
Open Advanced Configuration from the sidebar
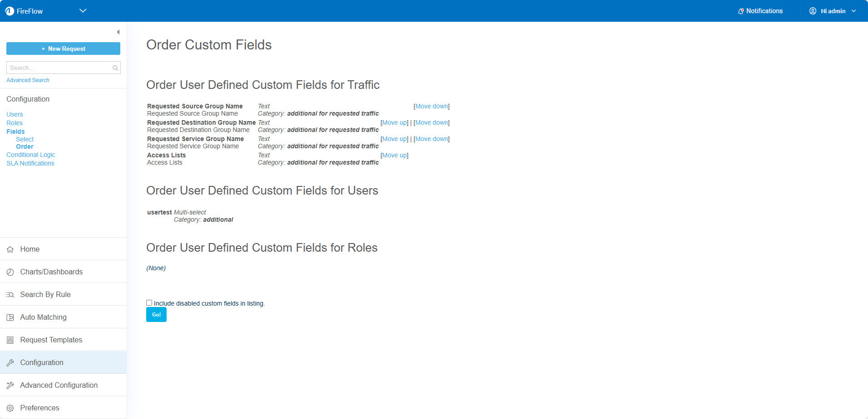59,385
